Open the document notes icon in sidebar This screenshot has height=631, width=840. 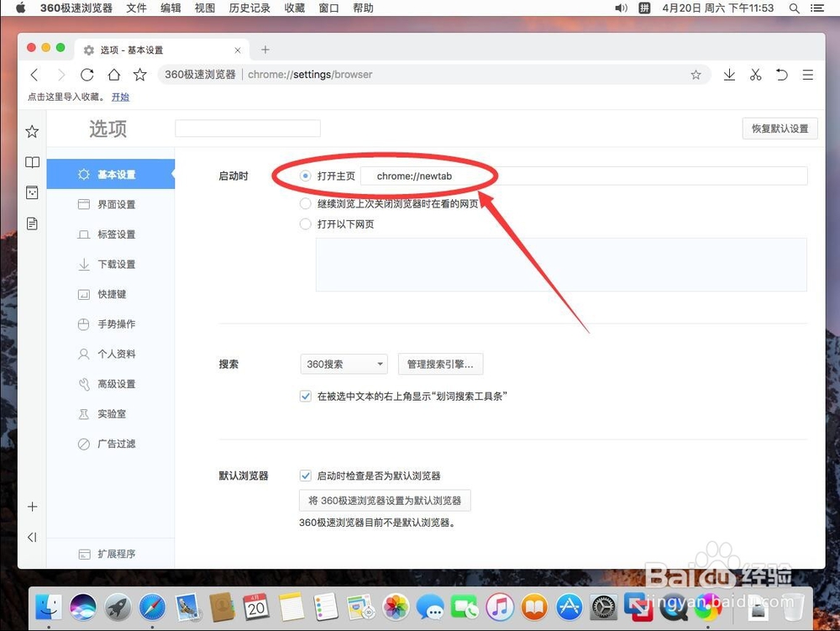pyautogui.click(x=32, y=223)
